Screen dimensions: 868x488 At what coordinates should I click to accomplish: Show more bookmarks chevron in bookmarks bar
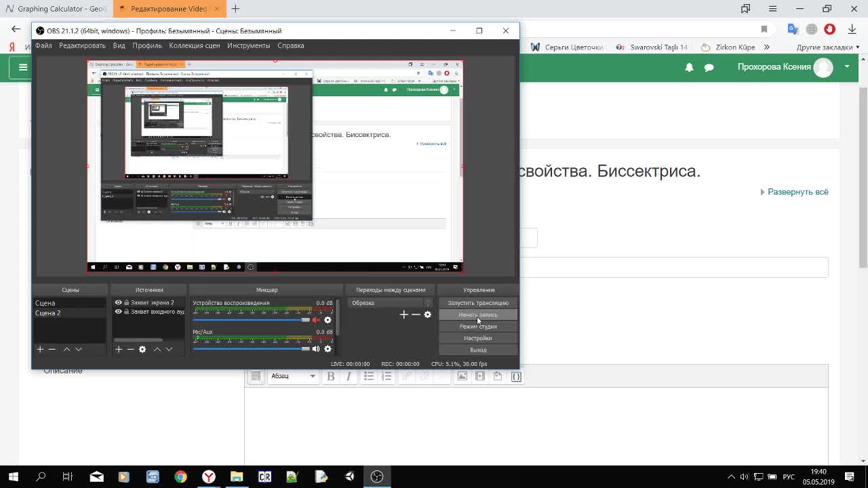767,47
